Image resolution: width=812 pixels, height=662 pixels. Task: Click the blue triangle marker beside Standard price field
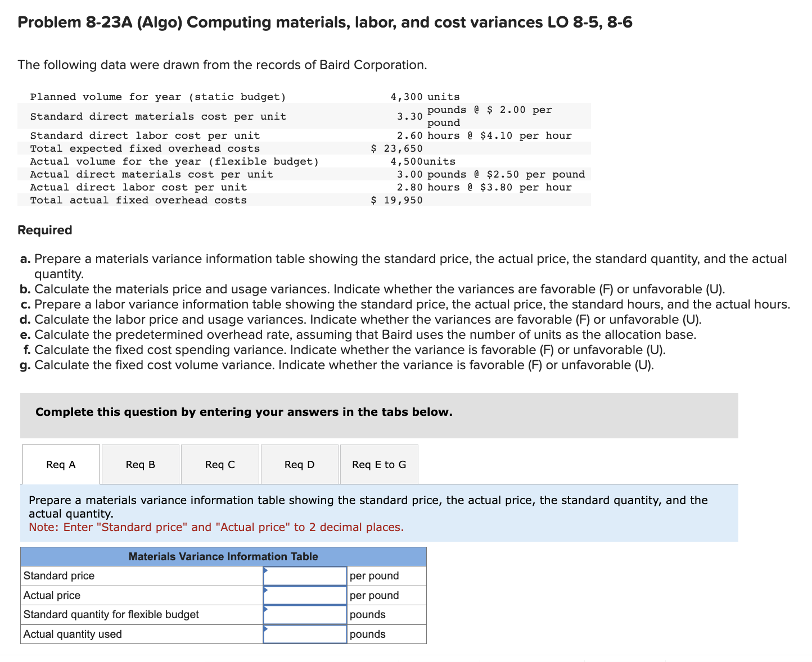(x=265, y=572)
